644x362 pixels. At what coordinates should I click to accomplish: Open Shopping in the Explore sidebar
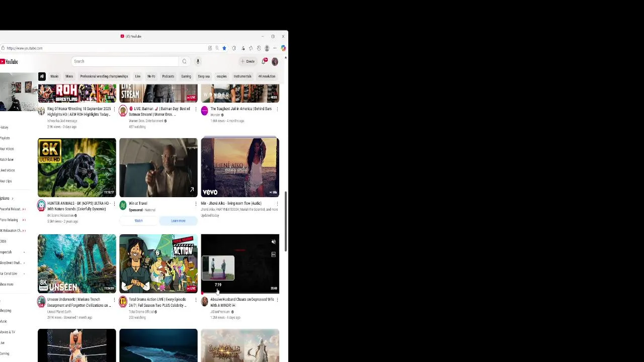click(x=6, y=311)
